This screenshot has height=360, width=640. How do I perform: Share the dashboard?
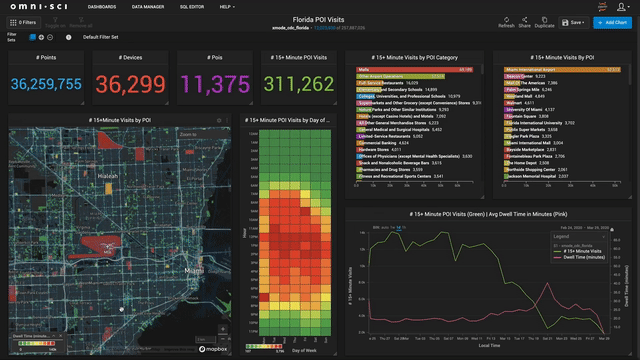(x=524, y=22)
